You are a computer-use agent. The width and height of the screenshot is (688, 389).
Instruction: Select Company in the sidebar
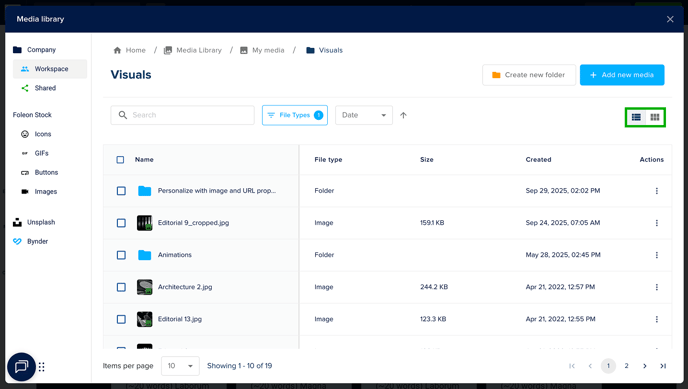(35, 50)
